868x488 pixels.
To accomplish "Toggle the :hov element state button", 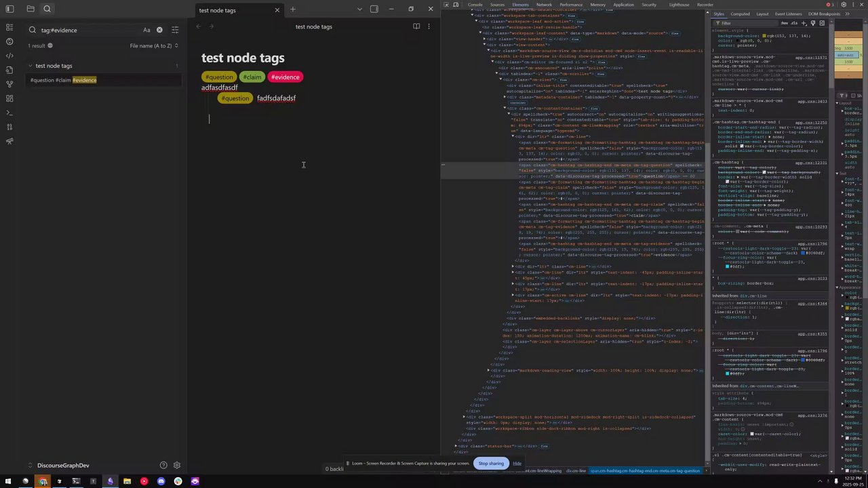I will pyautogui.click(x=785, y=23).
